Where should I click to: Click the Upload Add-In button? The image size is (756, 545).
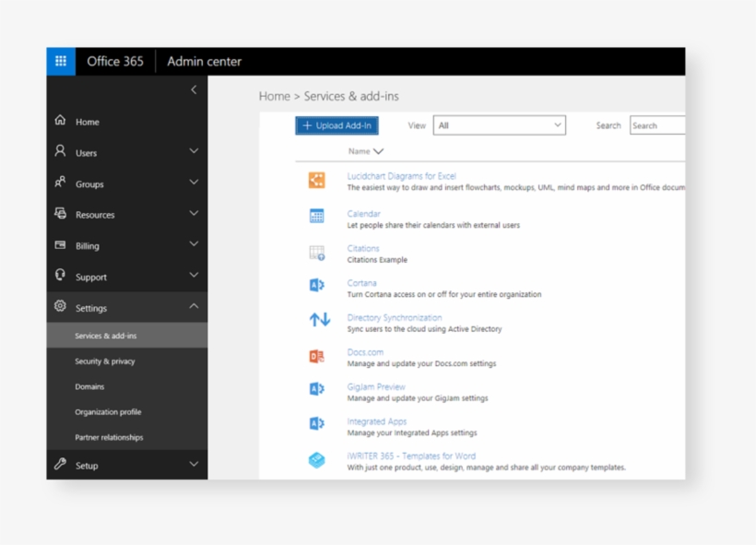337,125
